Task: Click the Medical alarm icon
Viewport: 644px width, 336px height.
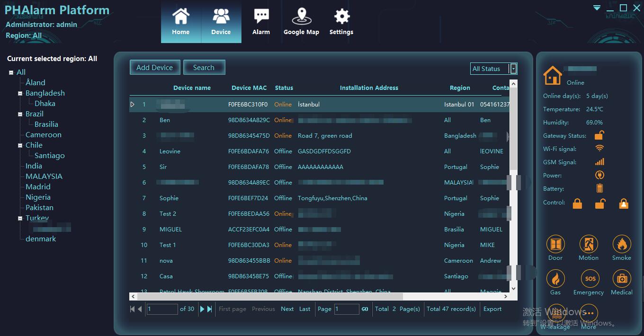Action: point(622,279)
